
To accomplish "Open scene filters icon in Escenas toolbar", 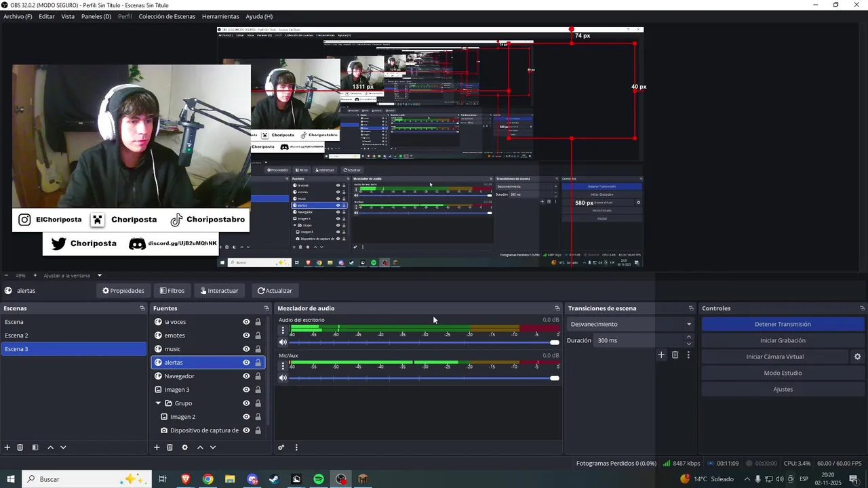I will [35, 447].
